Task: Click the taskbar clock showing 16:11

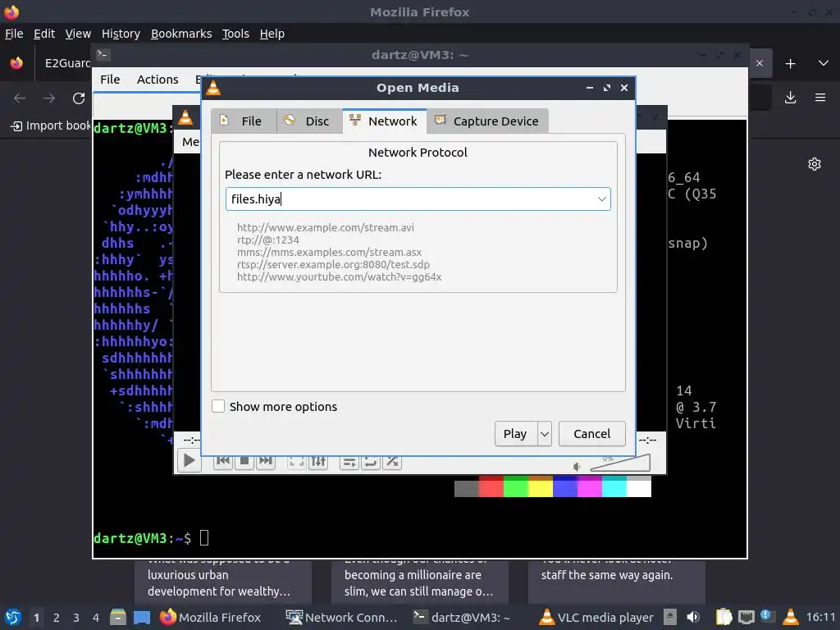Action: (820, 617)
